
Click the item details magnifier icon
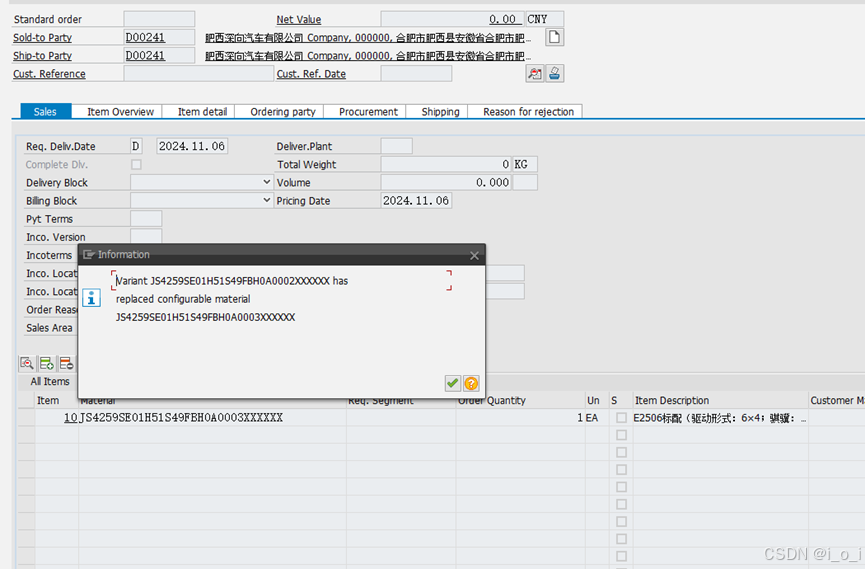point(26,363)
